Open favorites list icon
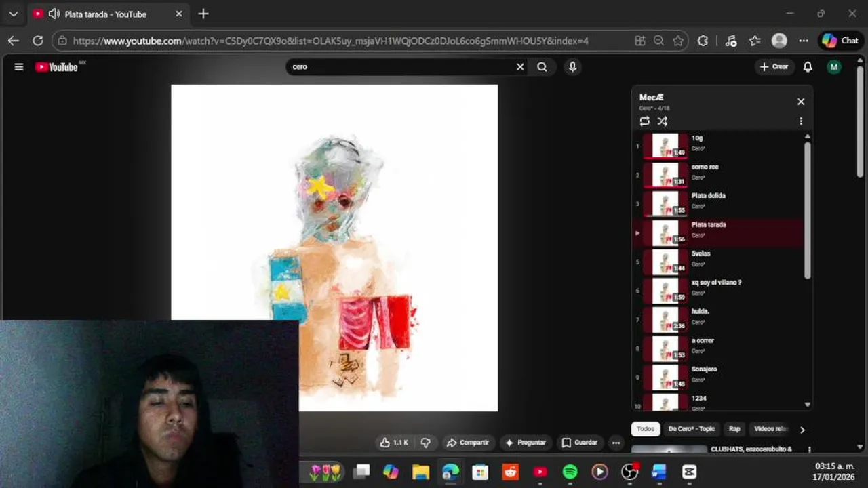The height and width of the screenshot is (488, 868). click(x=755, y=41)
